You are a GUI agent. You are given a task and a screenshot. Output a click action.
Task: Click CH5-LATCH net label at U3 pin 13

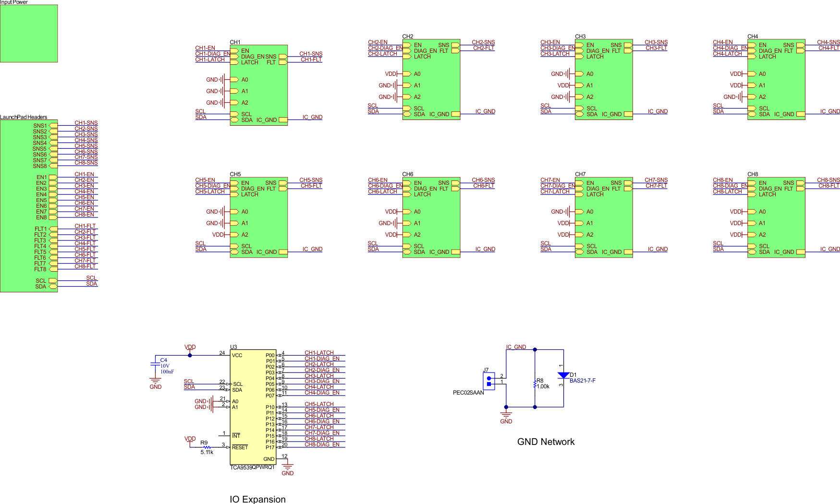[x=319, y=404]
